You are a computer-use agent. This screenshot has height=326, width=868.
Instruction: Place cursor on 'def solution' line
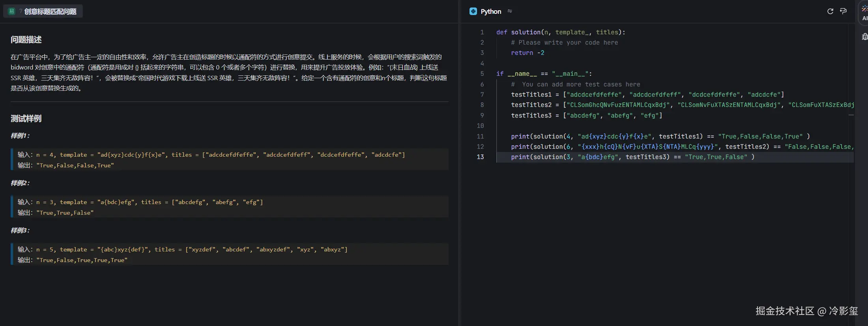561,32
